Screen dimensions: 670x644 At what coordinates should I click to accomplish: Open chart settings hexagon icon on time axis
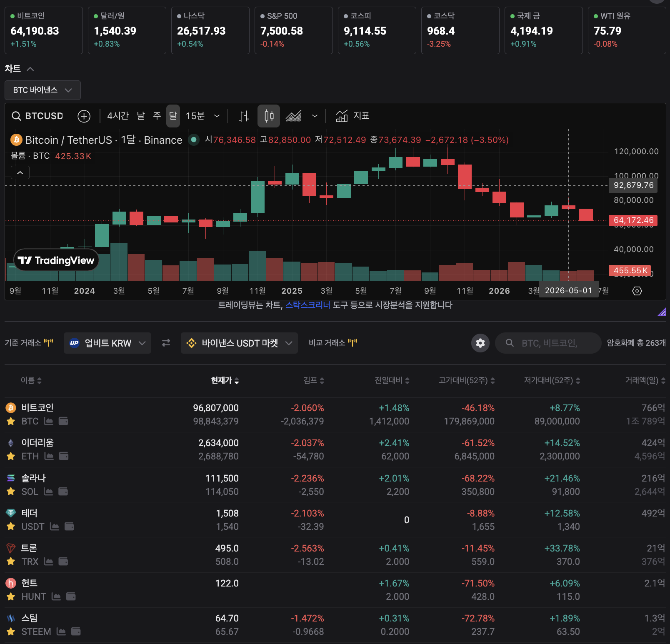637,291
